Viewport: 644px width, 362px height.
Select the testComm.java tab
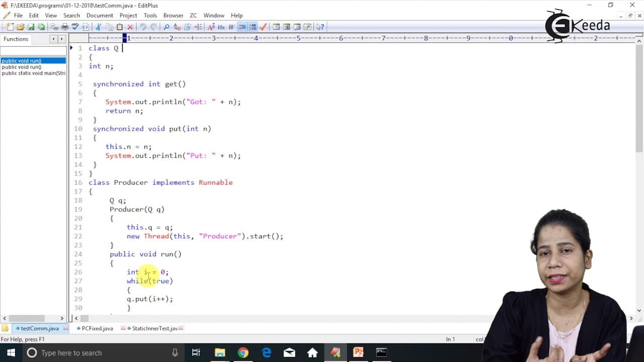pyautogui.click(x=40, y=328)
